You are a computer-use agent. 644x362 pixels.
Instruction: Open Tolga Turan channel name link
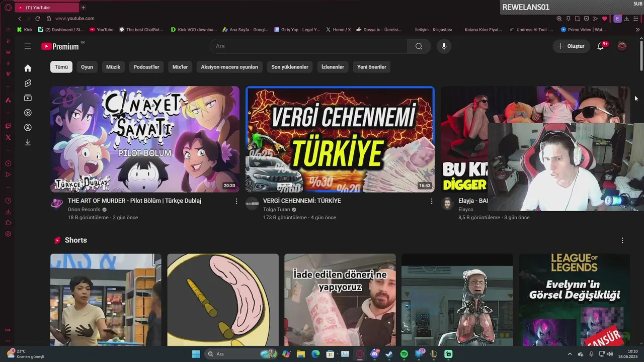[277, 210]
